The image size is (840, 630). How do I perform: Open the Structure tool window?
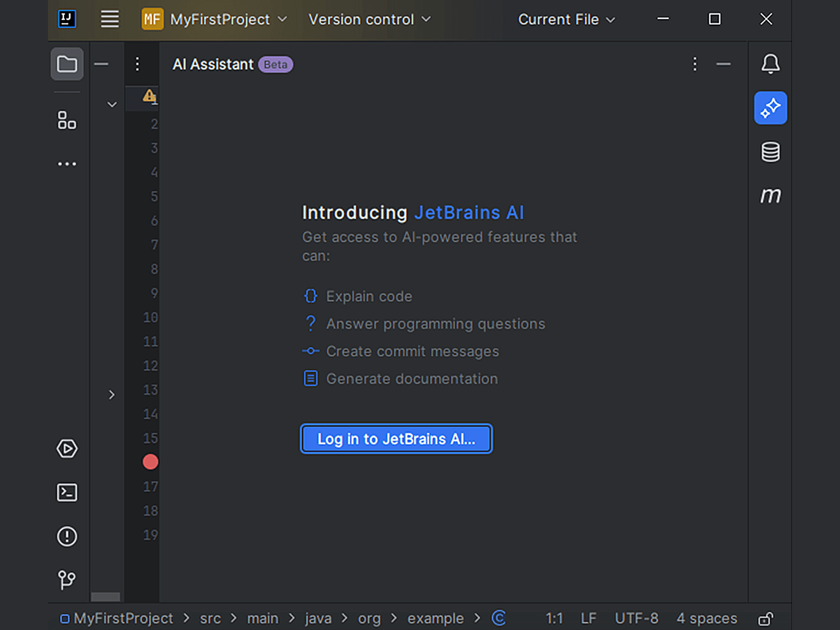tap(67, 120)
